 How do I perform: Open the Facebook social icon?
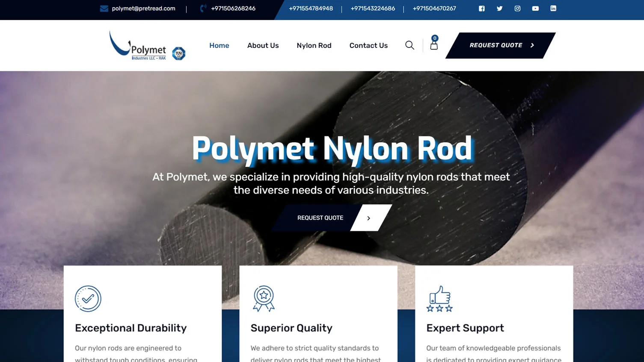tap(481, 9)
